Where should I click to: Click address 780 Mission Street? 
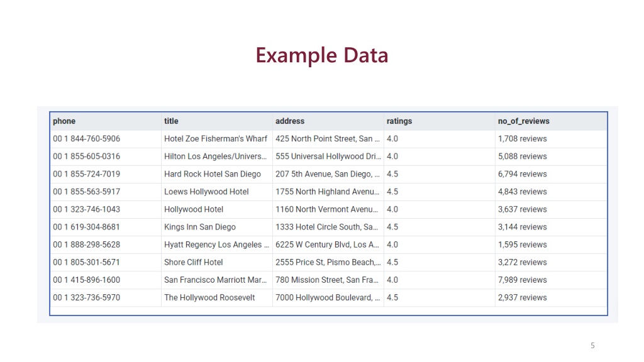[327, 280]
